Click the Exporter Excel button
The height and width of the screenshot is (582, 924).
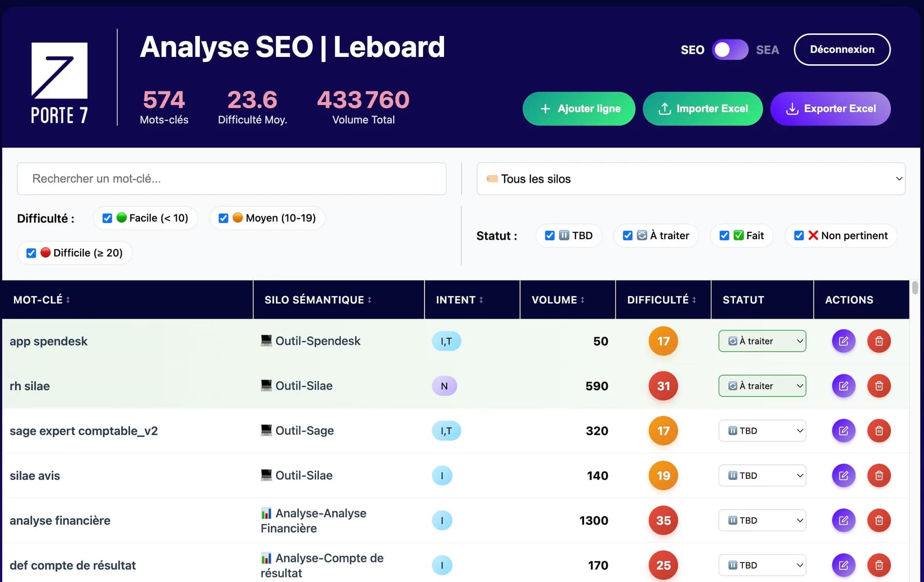click(831, 109)
